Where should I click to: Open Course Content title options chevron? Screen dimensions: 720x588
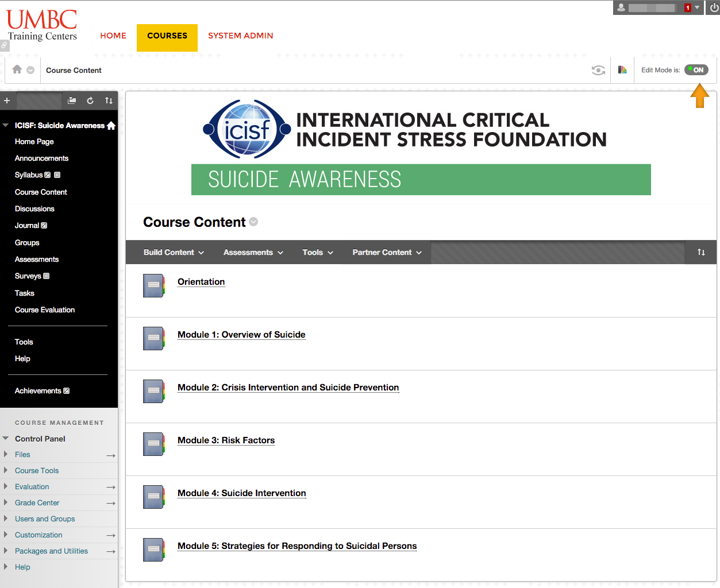[253, 222]
